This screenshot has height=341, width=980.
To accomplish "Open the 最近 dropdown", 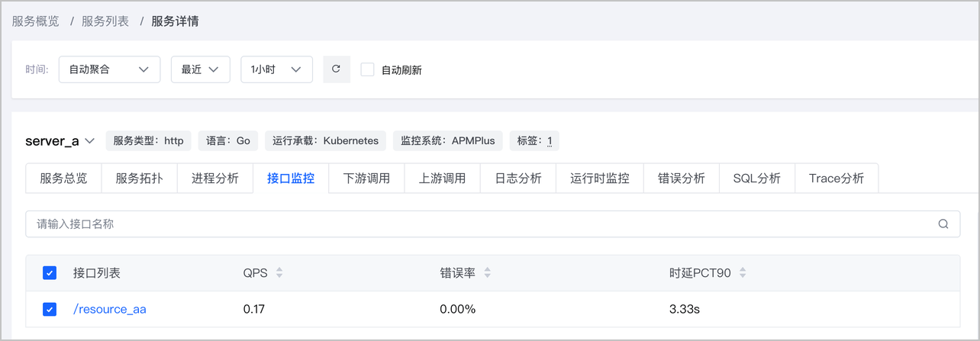I will [201, 69].
